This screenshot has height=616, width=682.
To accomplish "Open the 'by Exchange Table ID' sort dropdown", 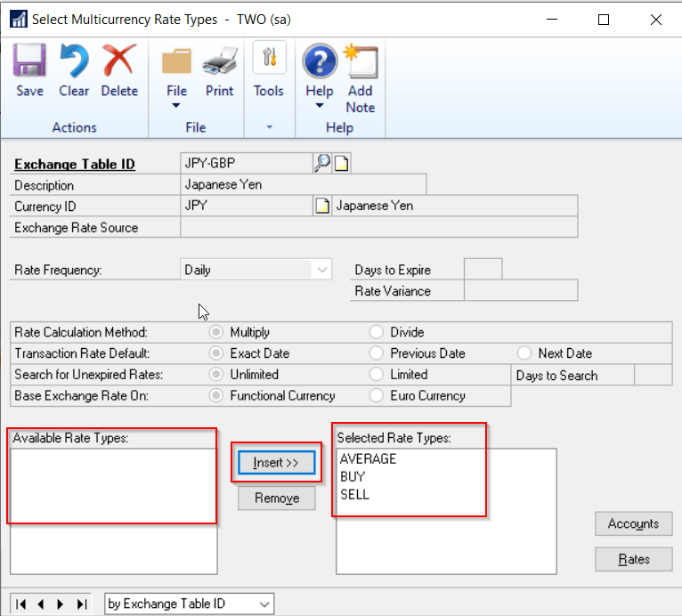I will pyautogui.click(x=264, y=604).
